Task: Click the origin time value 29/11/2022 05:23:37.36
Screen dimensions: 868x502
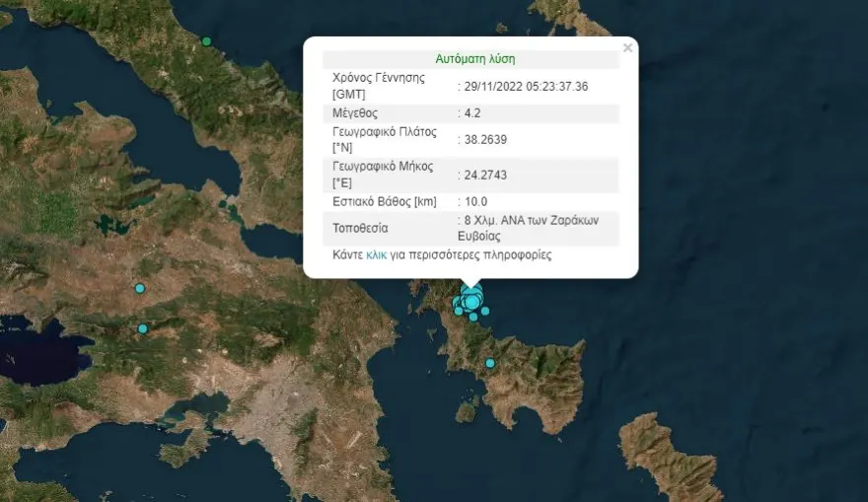Action: 526,87
